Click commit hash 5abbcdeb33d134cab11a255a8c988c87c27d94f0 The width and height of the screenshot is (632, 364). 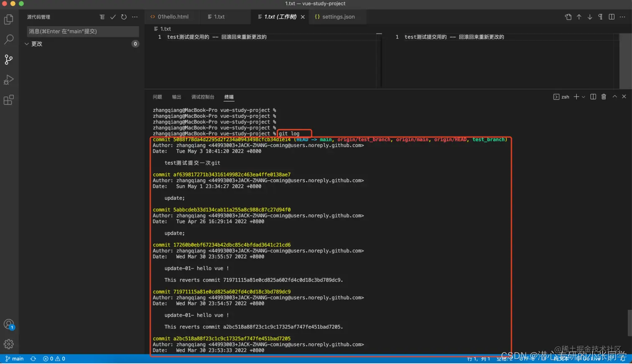232,210
